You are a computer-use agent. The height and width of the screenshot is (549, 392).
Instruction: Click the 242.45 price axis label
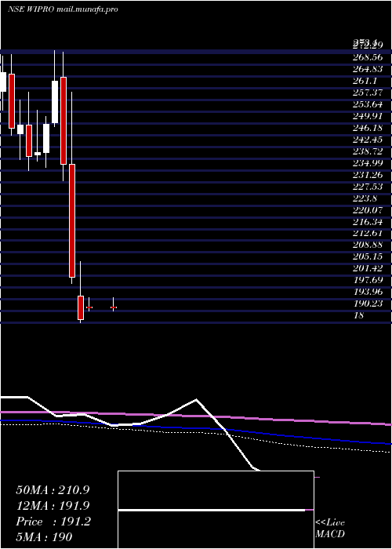point(368,140)
